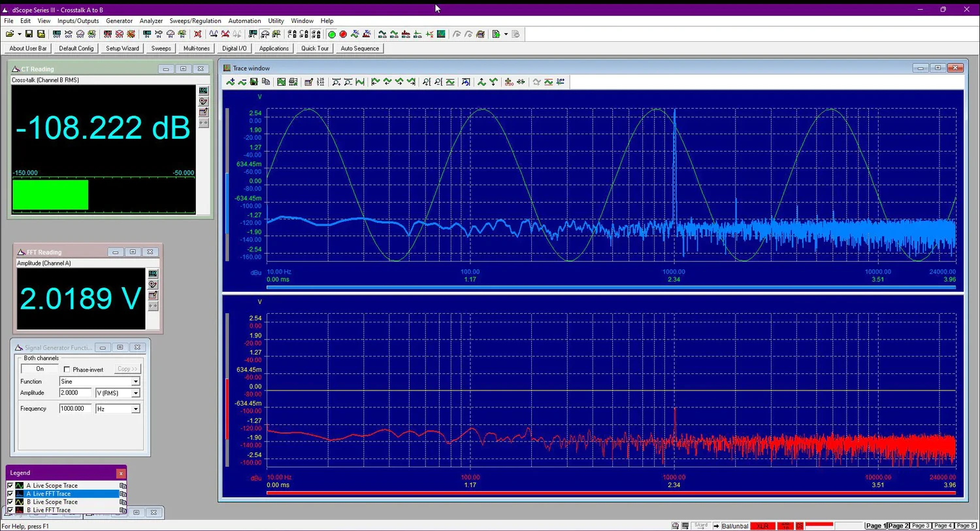Image resolution: width=980 pixels, height=531 pixels.
Task: Uncheck A Live Scope Trace in Legend
Action: point(10,486)
